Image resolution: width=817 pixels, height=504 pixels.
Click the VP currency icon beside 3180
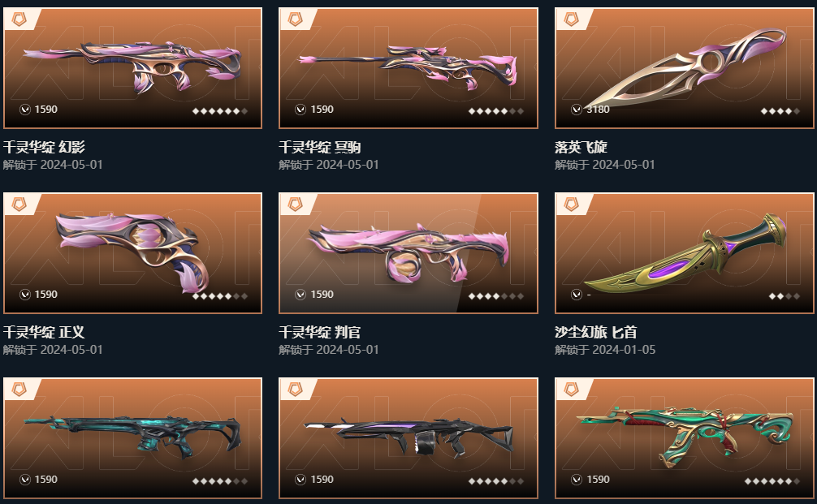coord(577,110)
